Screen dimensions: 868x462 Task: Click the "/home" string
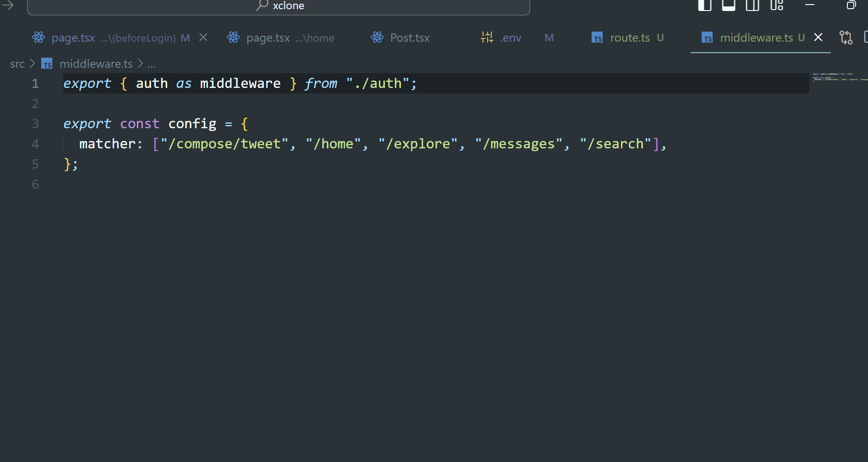click(334, 144)
